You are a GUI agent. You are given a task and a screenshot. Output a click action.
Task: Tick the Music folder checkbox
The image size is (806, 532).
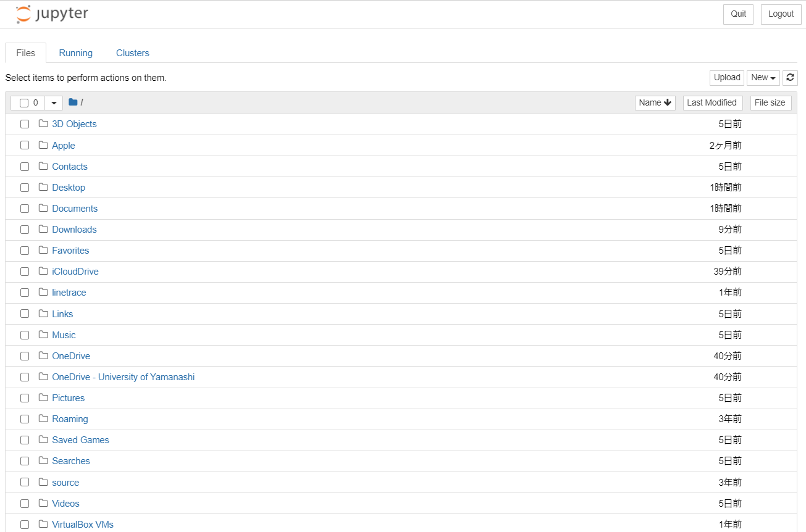(25, 335)
